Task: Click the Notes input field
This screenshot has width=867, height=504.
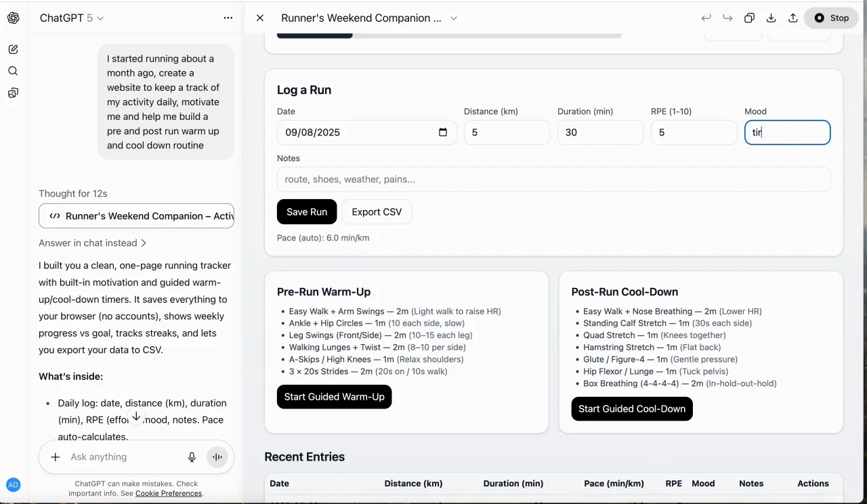Action: (x=553, y=180)
